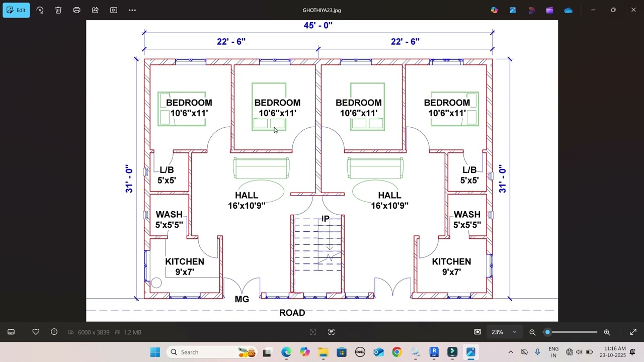This screenshot has height=362, width=644.
Task: Click the MG label on the plan
Action: (242, 299)
